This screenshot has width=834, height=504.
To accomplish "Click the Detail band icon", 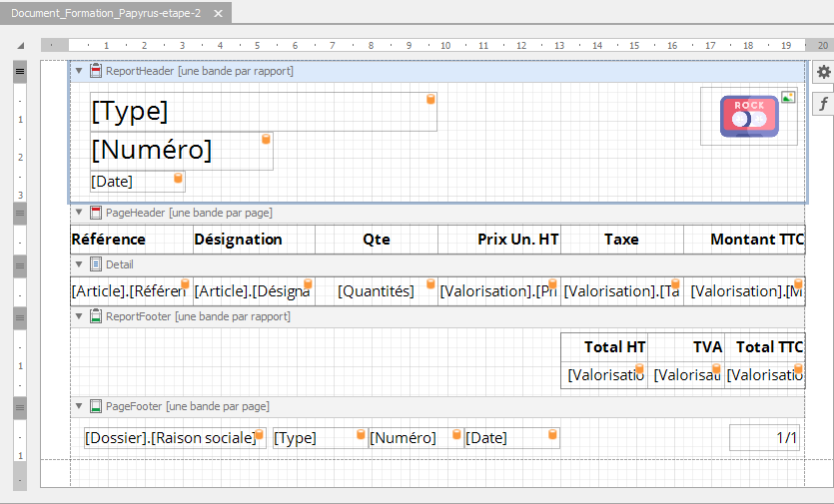I will (x=96, y=264).
